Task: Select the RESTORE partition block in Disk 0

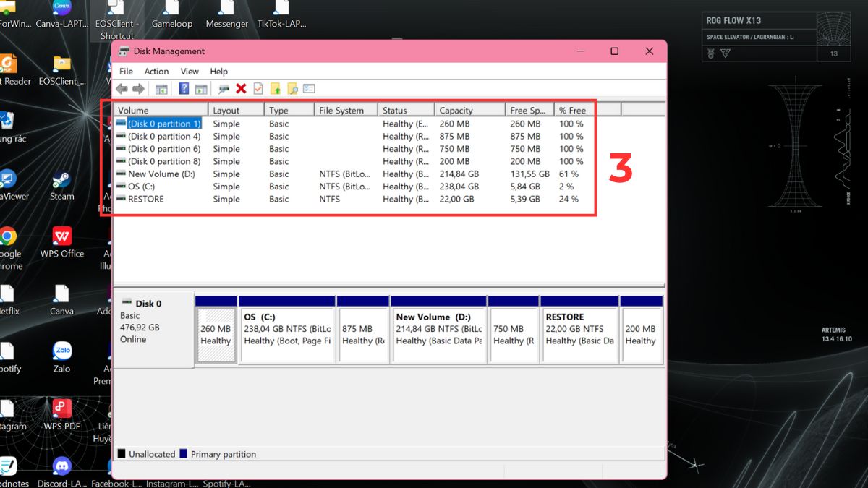Action: (x=579, y=330)
